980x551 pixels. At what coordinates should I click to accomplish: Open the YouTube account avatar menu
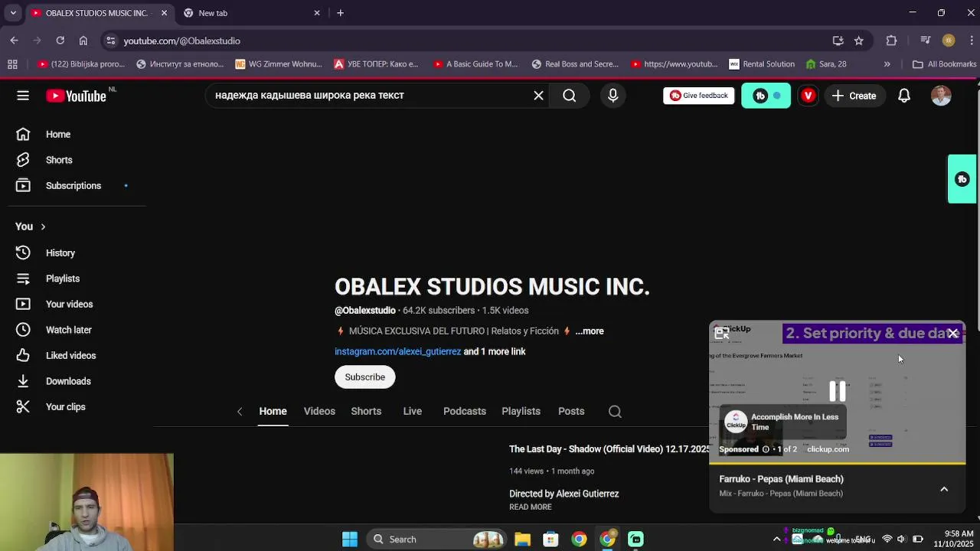(941, 96)
